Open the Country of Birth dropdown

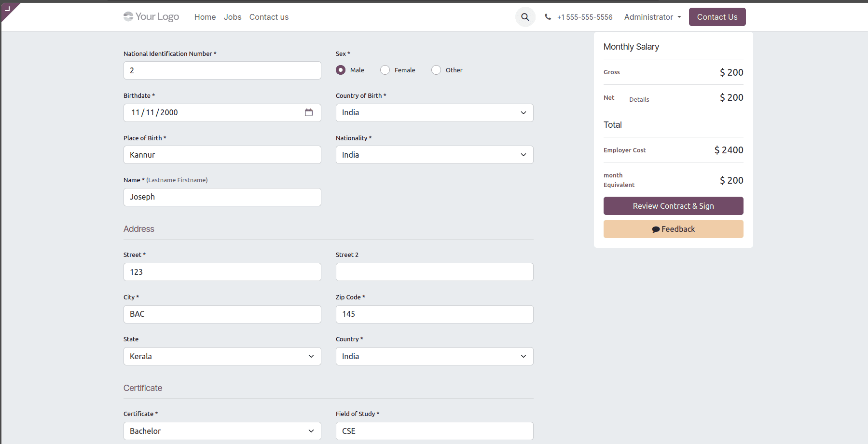pos(434,113)
